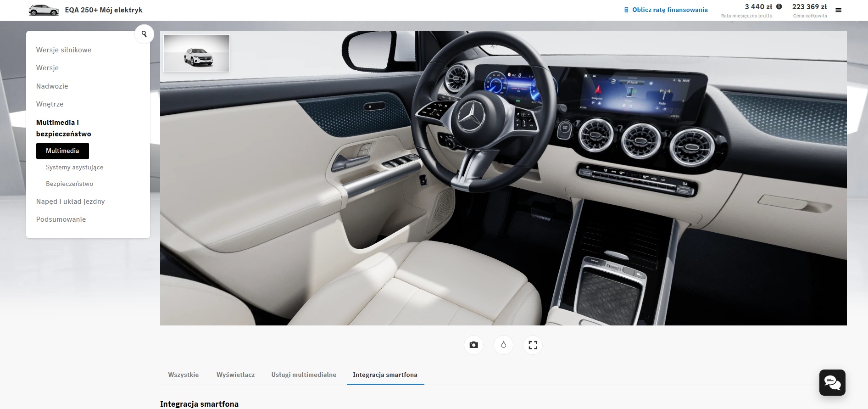The image size is (868, 409).
Task: Click the 223 369 zł total price
Action: pos(809,7)
